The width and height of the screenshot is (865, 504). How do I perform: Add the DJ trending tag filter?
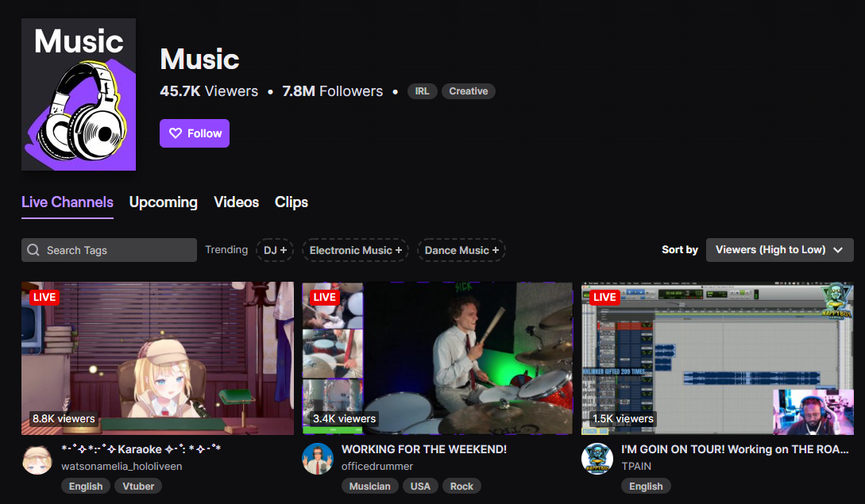[x=275, y=250]
